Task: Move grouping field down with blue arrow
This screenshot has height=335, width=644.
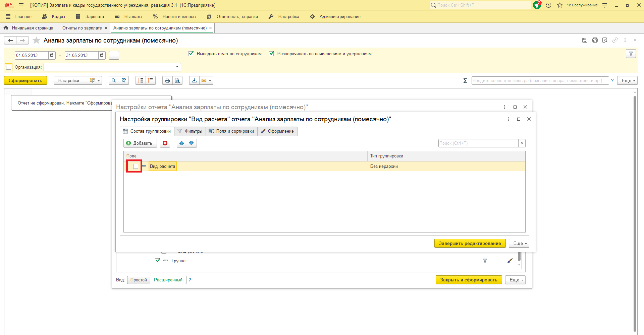Action: pyautogui.click(x=192, y=143)
